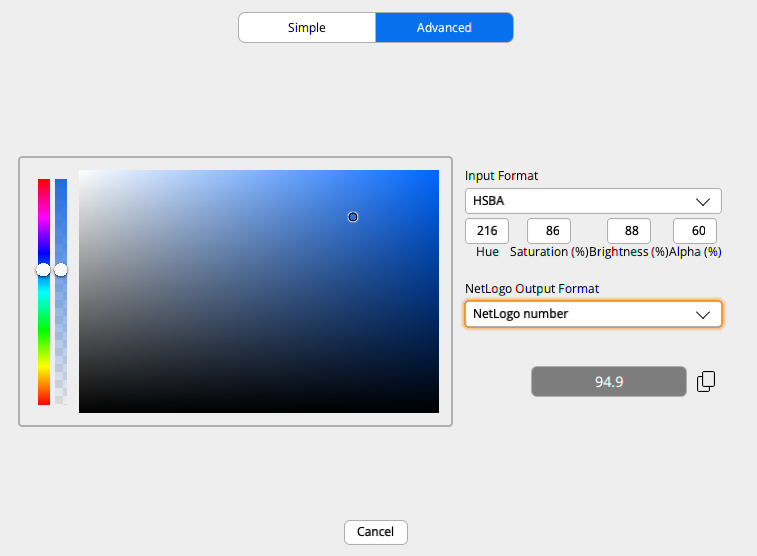Click the white top-left corner of color field
757x556 pixels.
pyautogui.click(x=82, y=174)
